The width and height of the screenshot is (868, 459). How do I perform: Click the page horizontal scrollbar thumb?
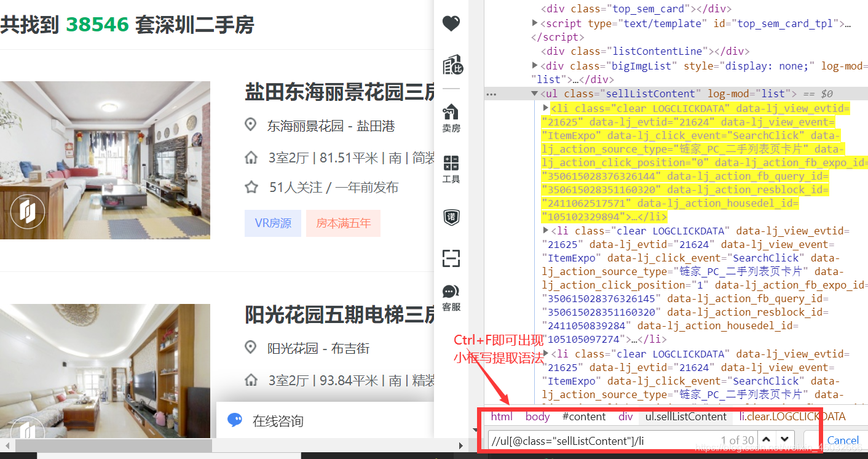tap(113, 445)
